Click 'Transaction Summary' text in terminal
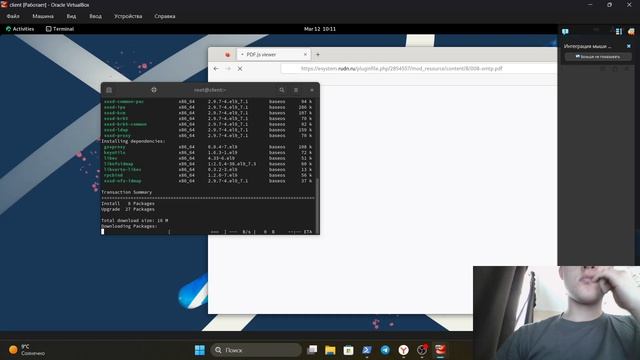The image size is (640, 360). coord(127,192)
